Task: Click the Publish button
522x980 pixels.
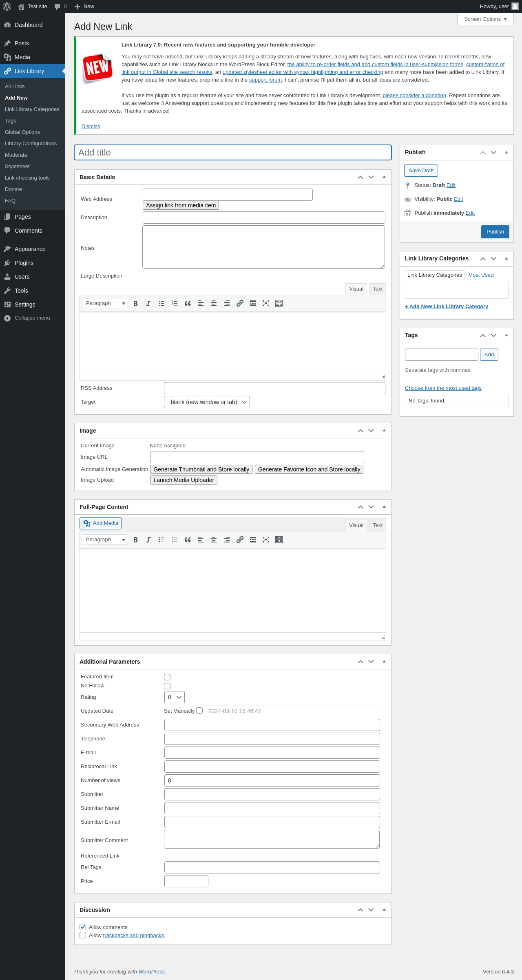Action: point(495,232)
